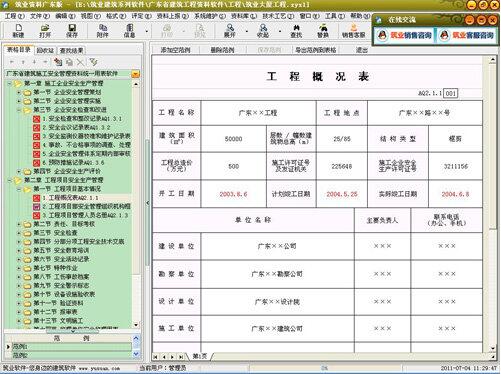This screenshot has height=374, width=501.
Task: Select tree item 6.预防措施记录AQ1.3.6
Action: pos(73,163)
